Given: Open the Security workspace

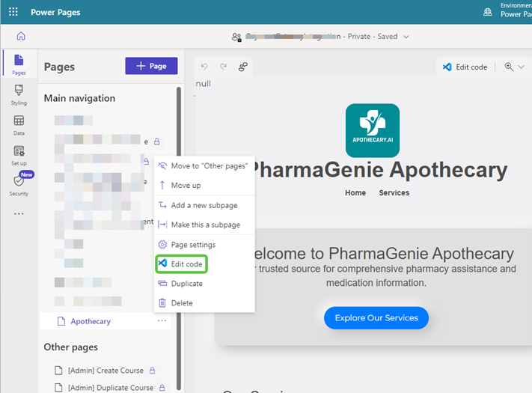Looking at the screenshot, I should click(19, 184).
